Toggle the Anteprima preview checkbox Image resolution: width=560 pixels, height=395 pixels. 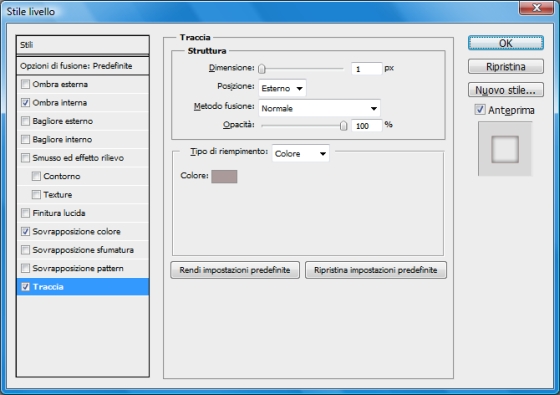[480, 110]
